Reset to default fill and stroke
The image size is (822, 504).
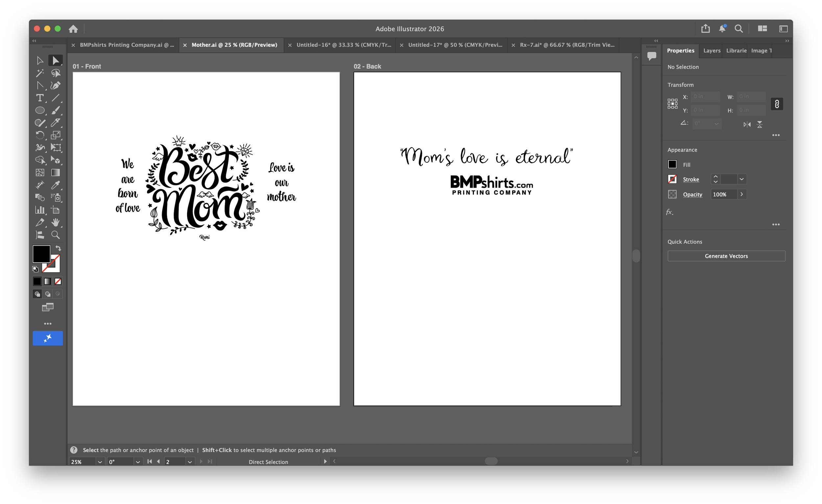tap(36, 269)
